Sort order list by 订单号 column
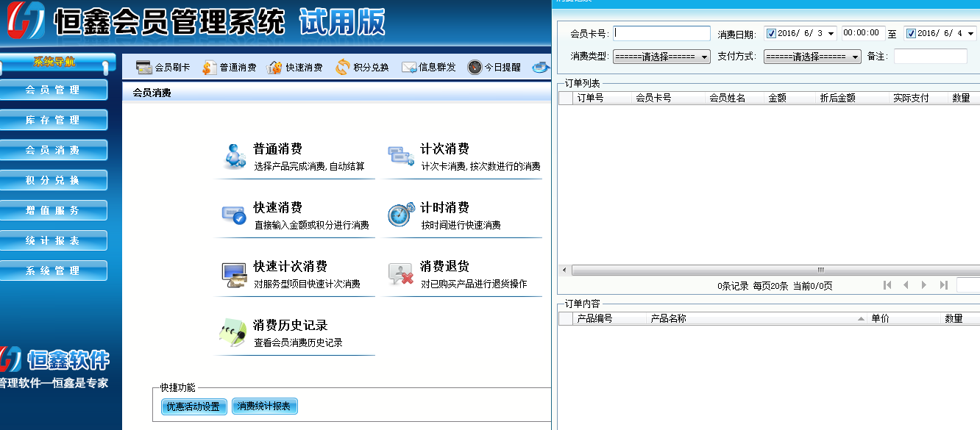 602,98
